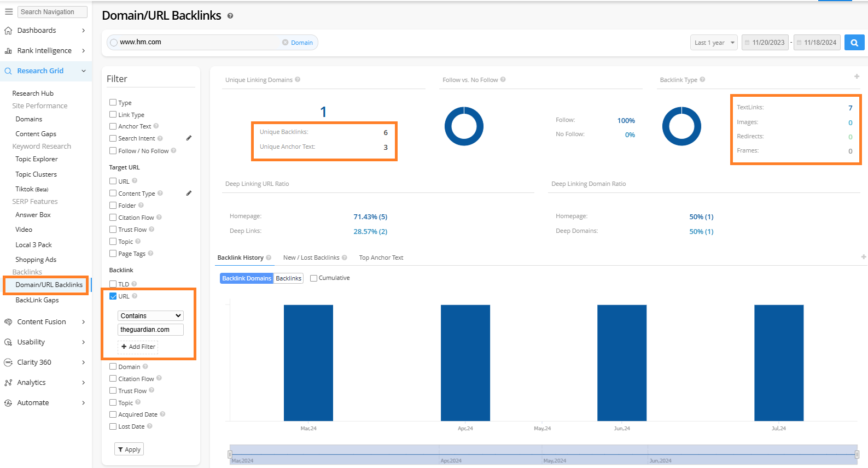
Task: Click help icon next to Domain/URL Backlinks title
Action: [230, 16]
